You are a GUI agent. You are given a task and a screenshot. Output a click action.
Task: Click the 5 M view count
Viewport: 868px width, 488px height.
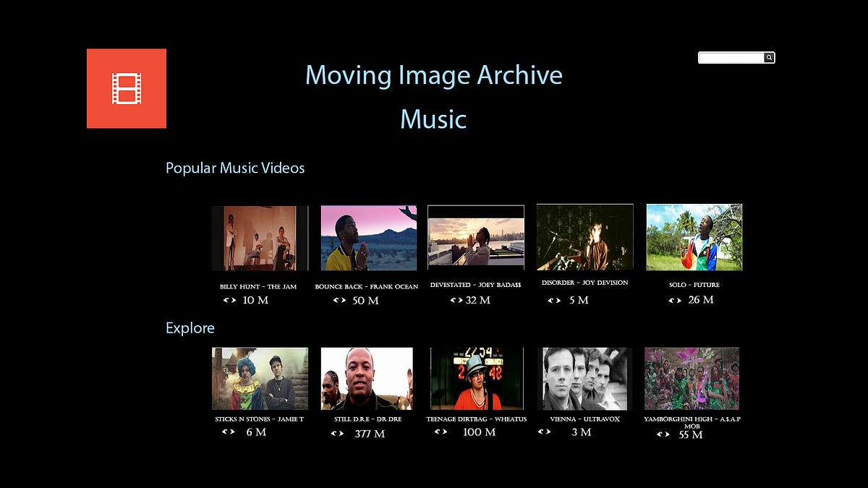click(x=579, y=301)
